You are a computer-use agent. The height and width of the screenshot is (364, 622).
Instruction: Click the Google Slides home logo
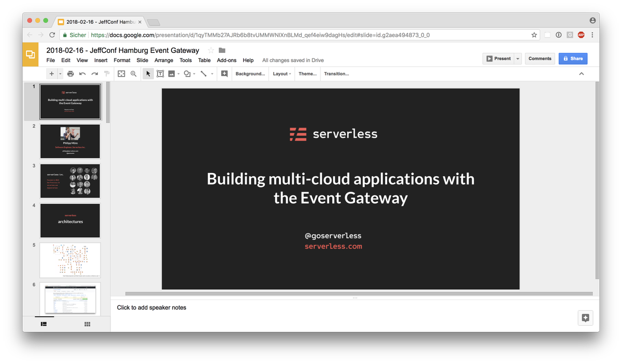click(31, 54)
